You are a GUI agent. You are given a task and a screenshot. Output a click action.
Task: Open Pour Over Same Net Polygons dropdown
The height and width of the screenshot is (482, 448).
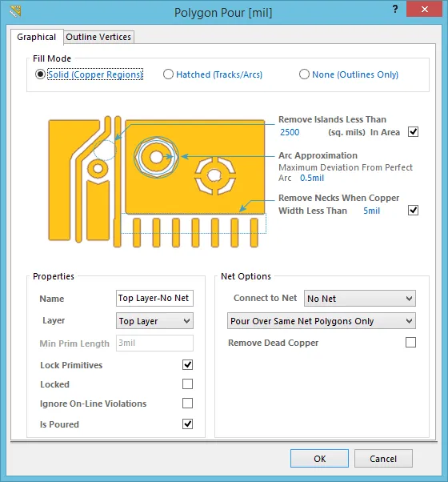tap(322, 321)
